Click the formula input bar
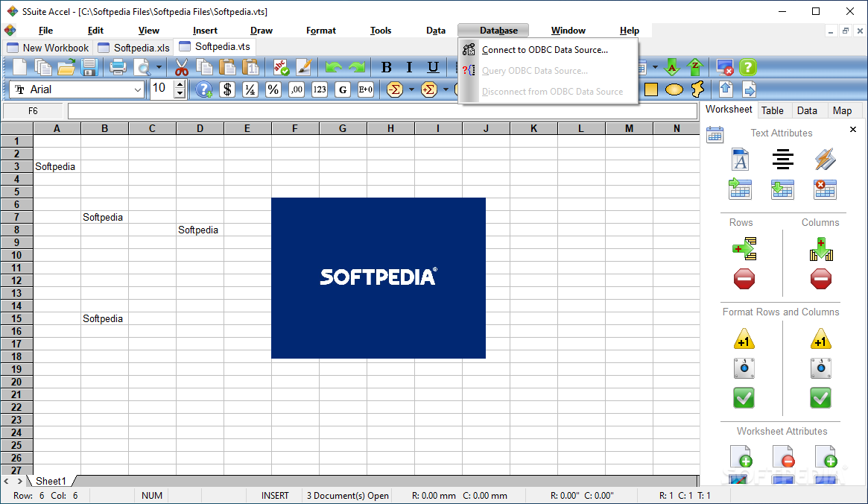This screenshot has width=868, height=504. 382,111
